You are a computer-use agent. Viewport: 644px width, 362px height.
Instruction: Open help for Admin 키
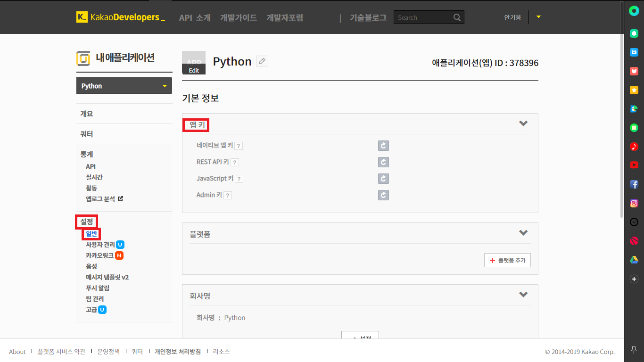tap(228, 195)
